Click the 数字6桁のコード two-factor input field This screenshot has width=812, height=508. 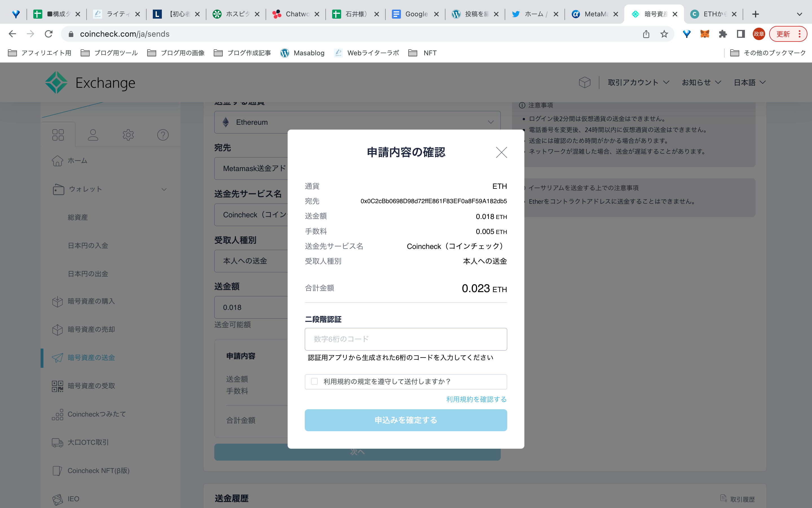(x=406, y=339)
